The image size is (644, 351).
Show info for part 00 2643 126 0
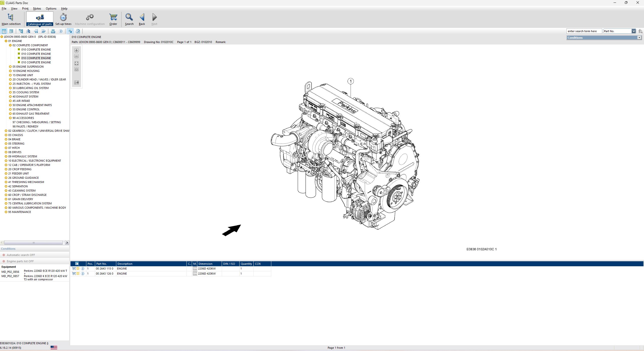click(x=83, y=273)
